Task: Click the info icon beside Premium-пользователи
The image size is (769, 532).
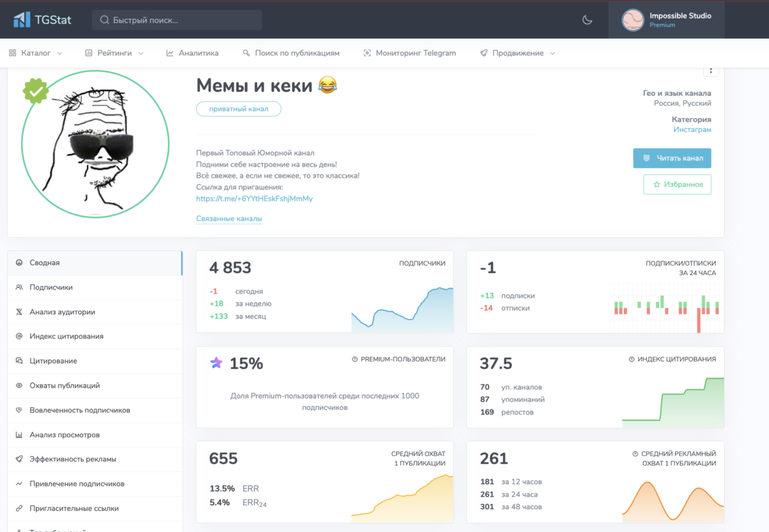Action: (355, 359)
